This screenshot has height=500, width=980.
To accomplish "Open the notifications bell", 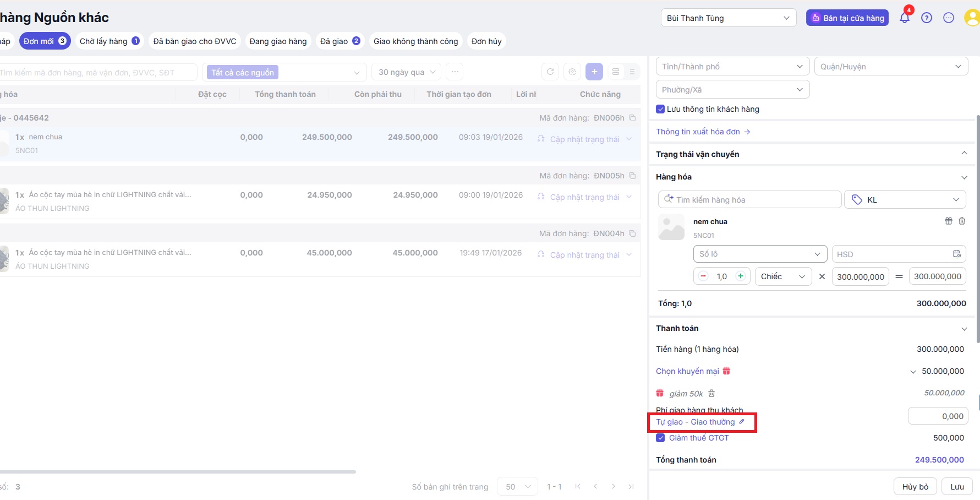I will [904, 18].
